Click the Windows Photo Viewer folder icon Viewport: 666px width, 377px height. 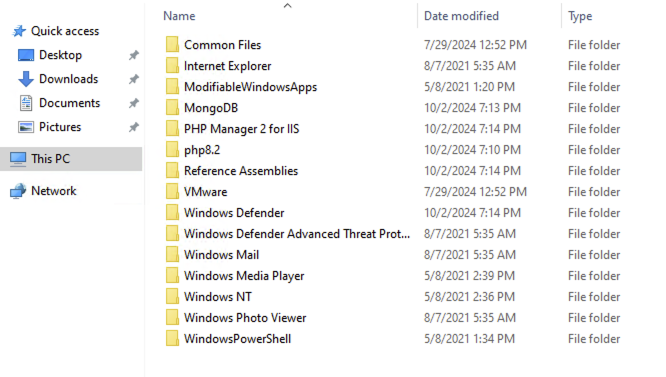[172, 318]
